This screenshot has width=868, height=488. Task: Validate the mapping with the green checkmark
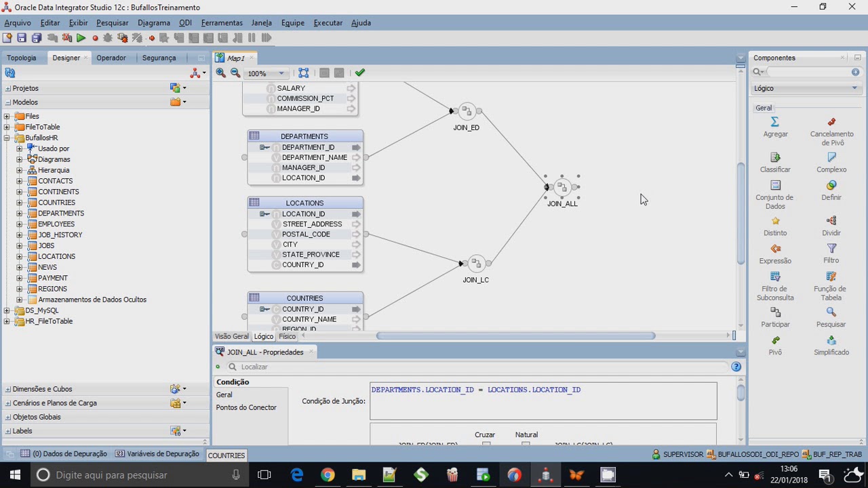360,73
